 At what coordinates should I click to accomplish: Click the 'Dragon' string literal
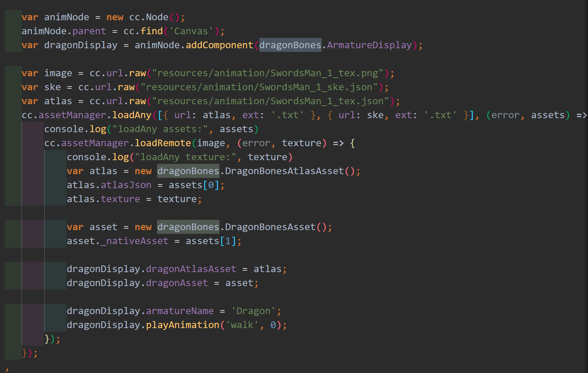(253, 311)
